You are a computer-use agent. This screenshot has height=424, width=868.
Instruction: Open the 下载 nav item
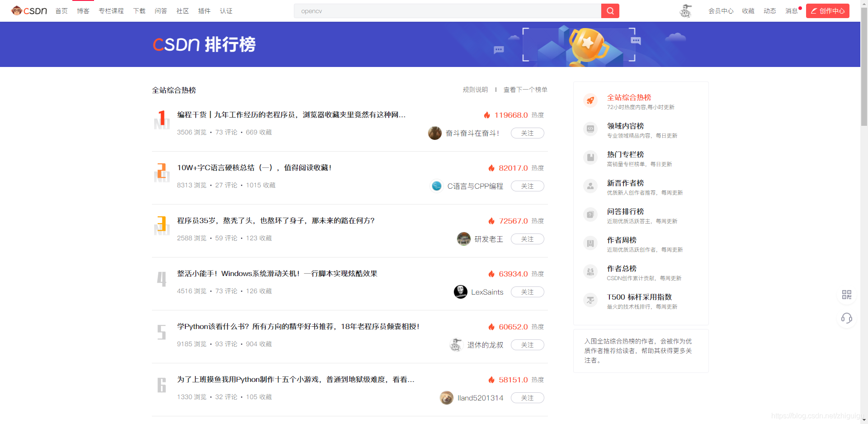[x=139, y=11]
